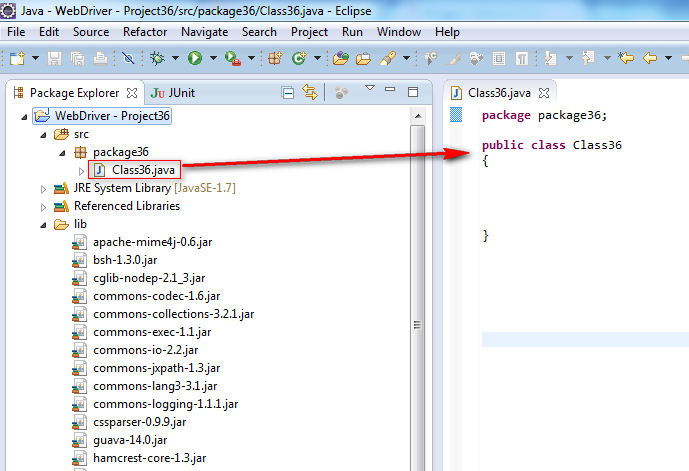
Task: Toggle the Block Selection Mode icon
Action: [499, 58]
